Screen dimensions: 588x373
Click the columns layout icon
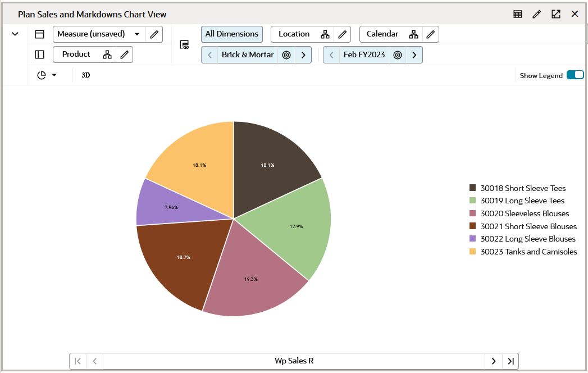39,53
